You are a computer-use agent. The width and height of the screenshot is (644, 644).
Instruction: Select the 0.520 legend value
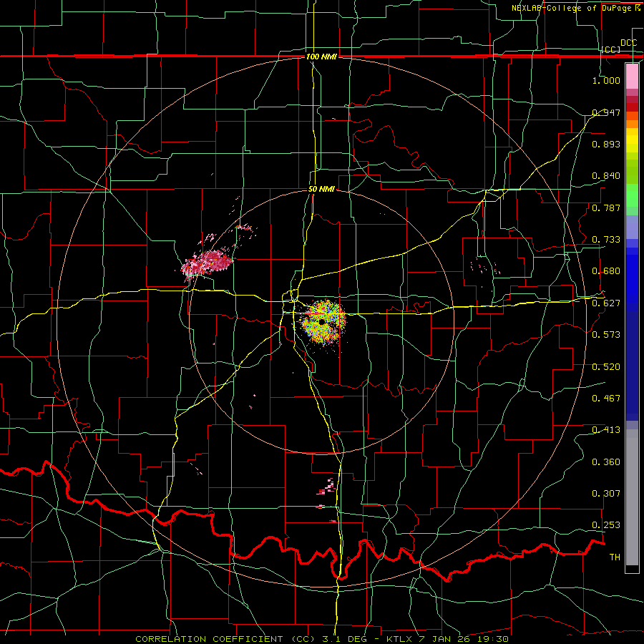click(606, 367)
